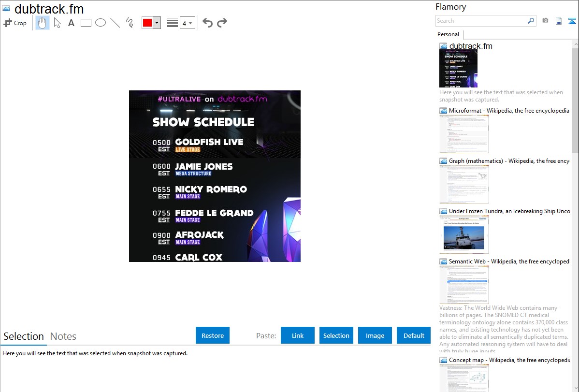Image resolution: width=579 pixels, height=392 pixels.
Task: Click the new page document icon
Action: pyautogui.click(x=559, y=21)
